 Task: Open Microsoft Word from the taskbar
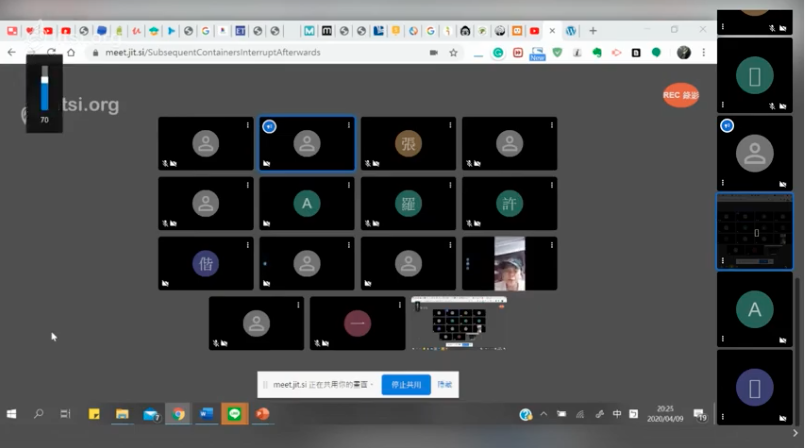coord(207,414)
